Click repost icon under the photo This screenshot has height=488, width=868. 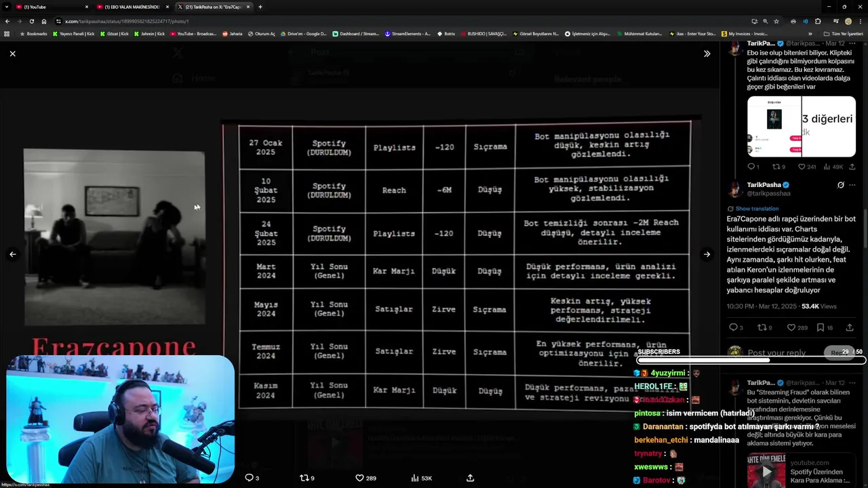point(304,478)
